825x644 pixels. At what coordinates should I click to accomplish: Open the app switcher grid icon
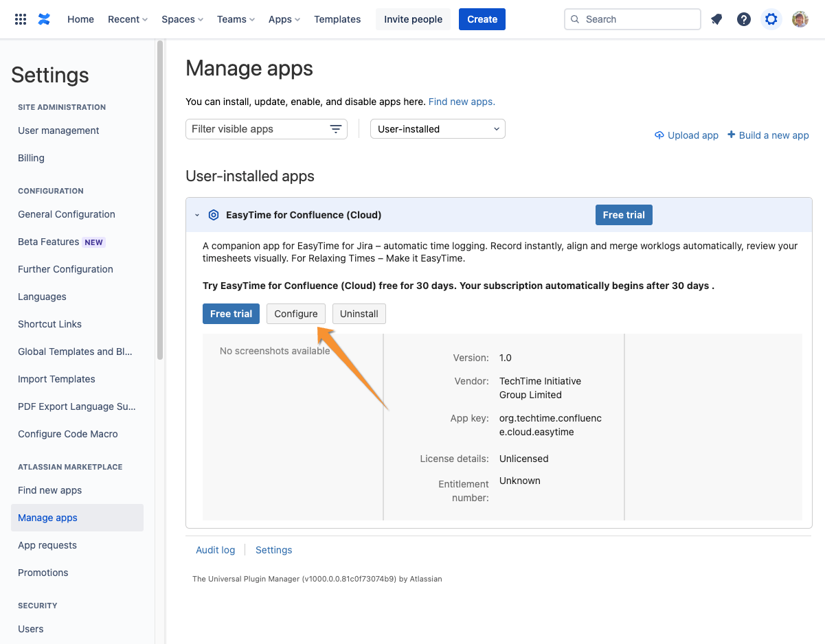pos(21,19)
